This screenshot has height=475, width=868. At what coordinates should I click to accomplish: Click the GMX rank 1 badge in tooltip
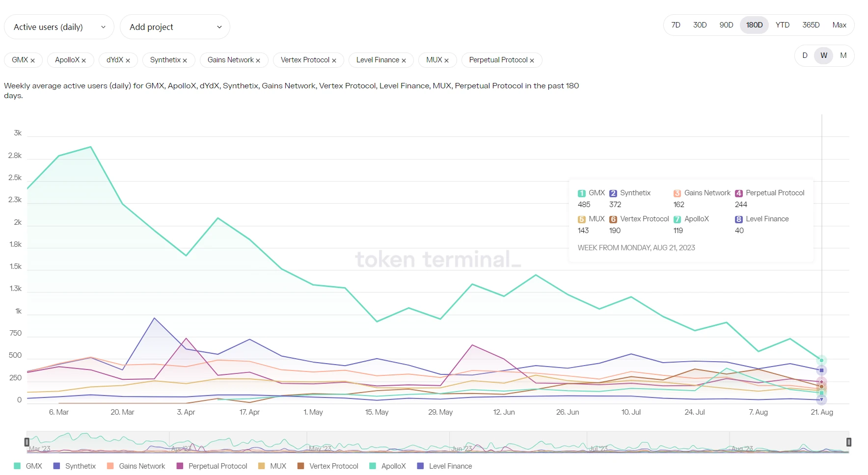point(582,193)
